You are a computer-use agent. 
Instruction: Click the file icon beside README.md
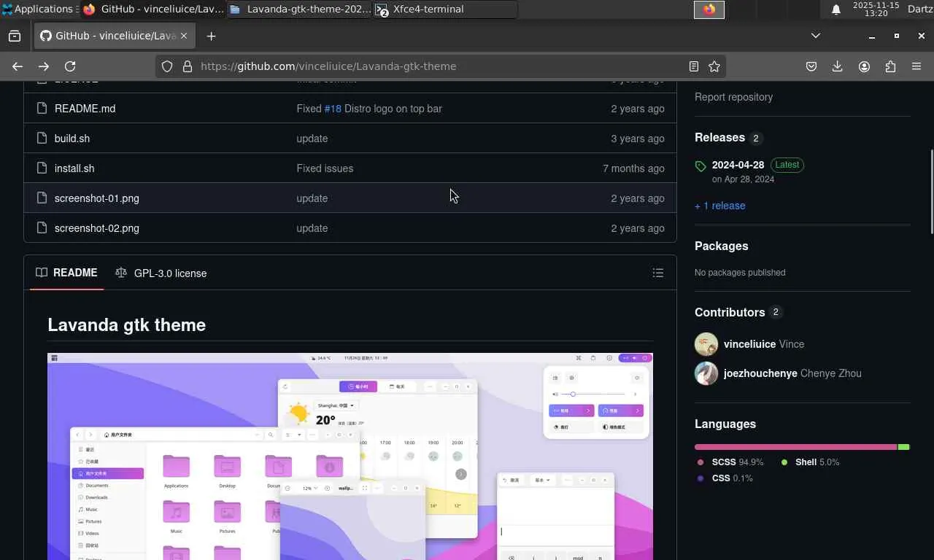[x=42, y=109]
